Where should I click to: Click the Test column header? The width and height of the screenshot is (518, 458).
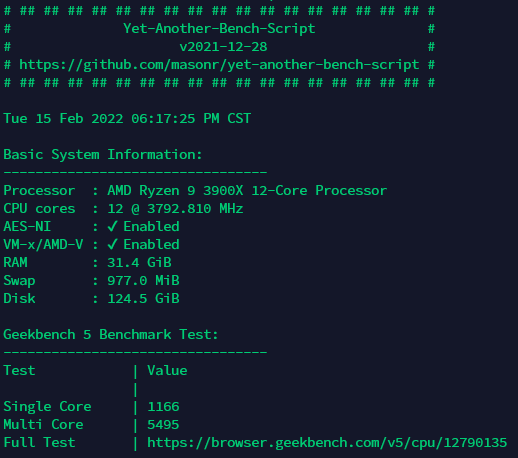click(x=19, y=370)
